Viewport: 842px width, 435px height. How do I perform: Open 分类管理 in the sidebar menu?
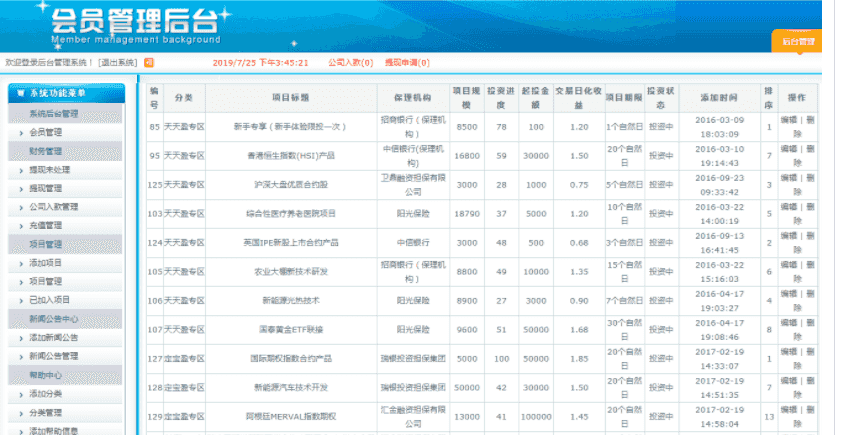click(x=46, y=413)
